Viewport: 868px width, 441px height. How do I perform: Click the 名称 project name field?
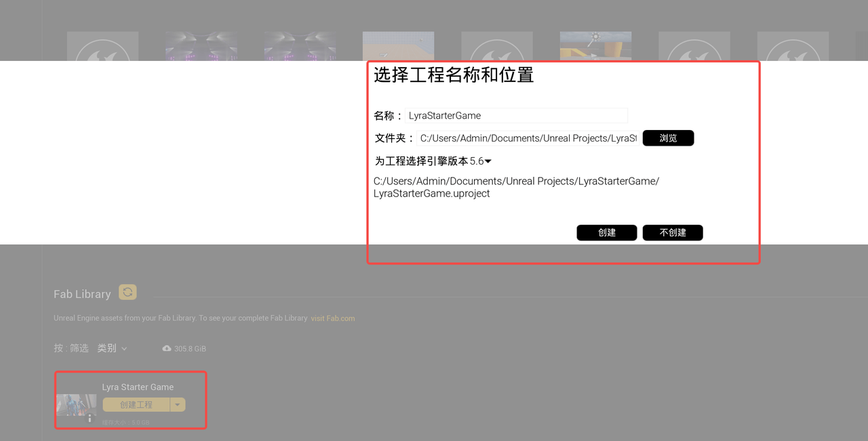pos(517,116)
